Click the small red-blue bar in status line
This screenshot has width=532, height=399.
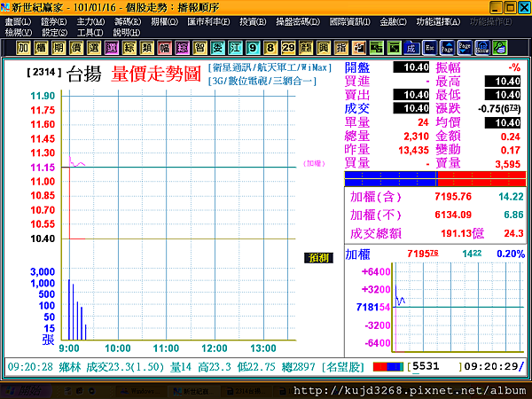click(388, 367)
